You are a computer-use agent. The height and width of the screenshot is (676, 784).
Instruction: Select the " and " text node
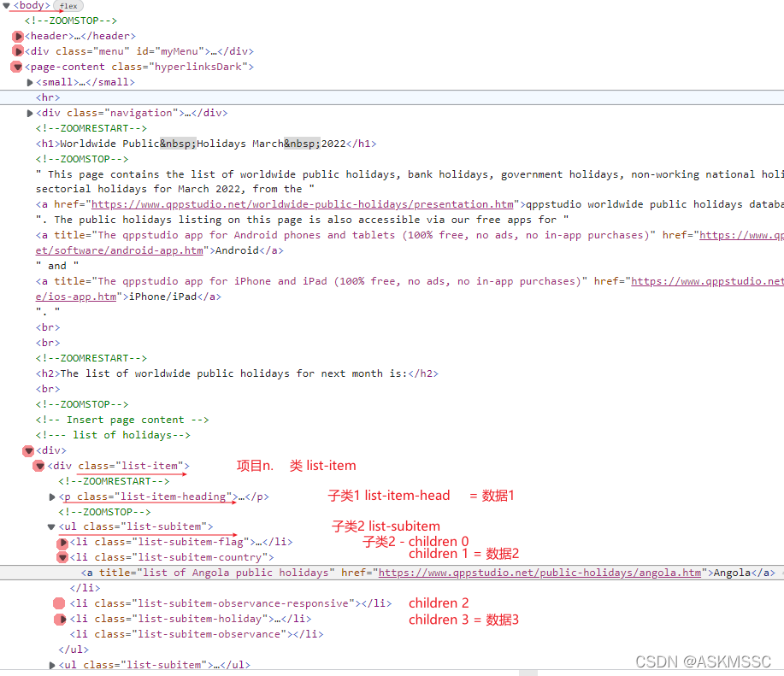[57, 266]
